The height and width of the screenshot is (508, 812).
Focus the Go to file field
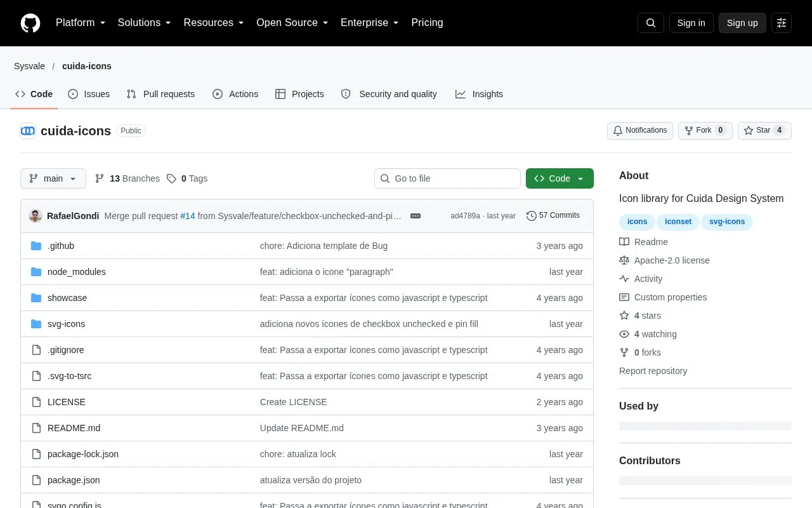pyautogui.click(x=447, y=178)
